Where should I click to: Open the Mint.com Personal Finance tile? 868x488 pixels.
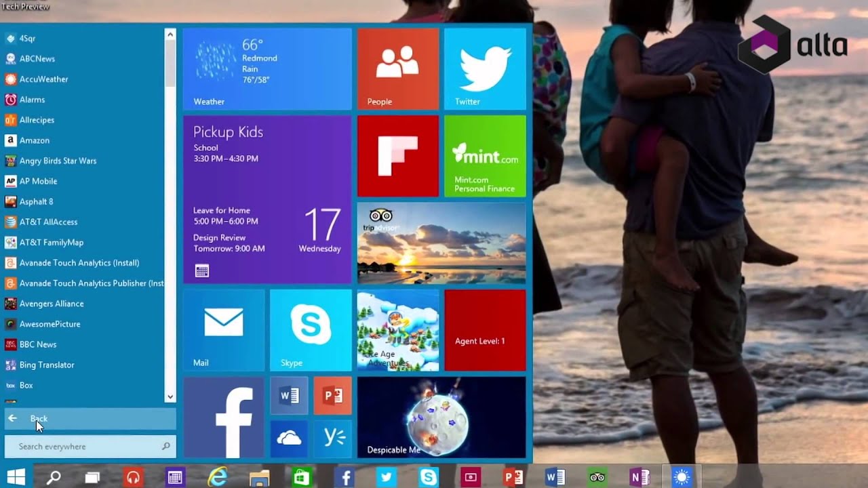(x=485, y=156)
